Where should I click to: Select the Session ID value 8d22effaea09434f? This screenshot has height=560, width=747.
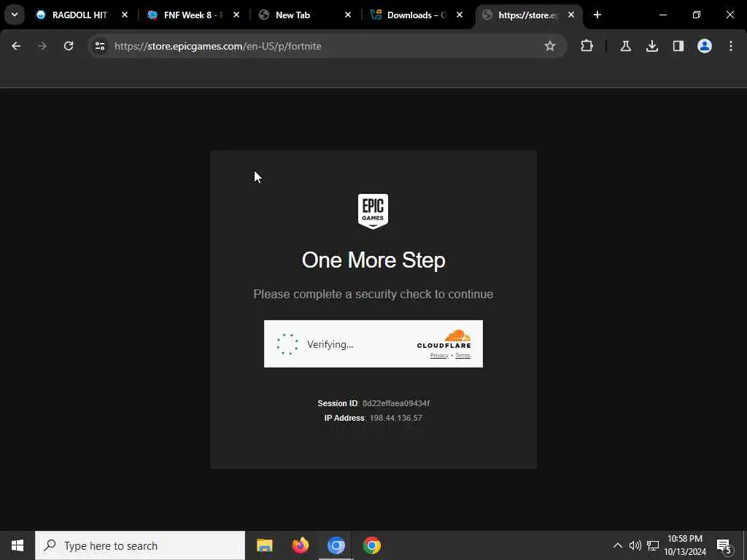click(x=396, y=403)
